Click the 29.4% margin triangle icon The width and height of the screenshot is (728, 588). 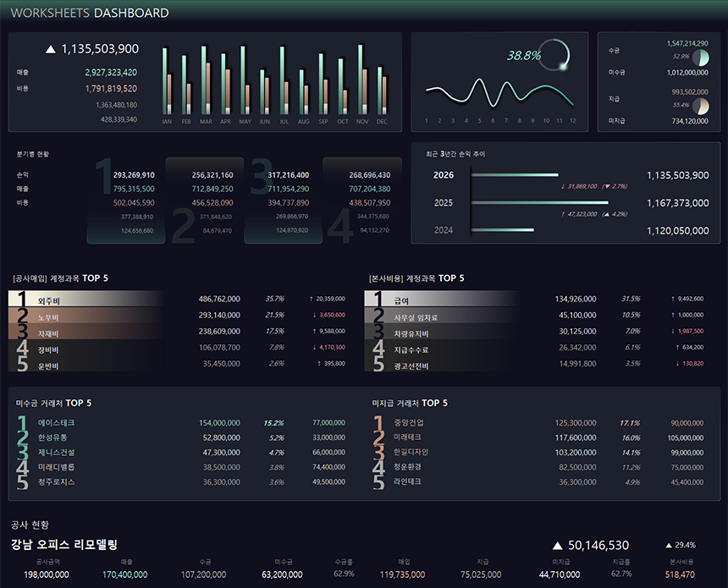pos(669,546)
